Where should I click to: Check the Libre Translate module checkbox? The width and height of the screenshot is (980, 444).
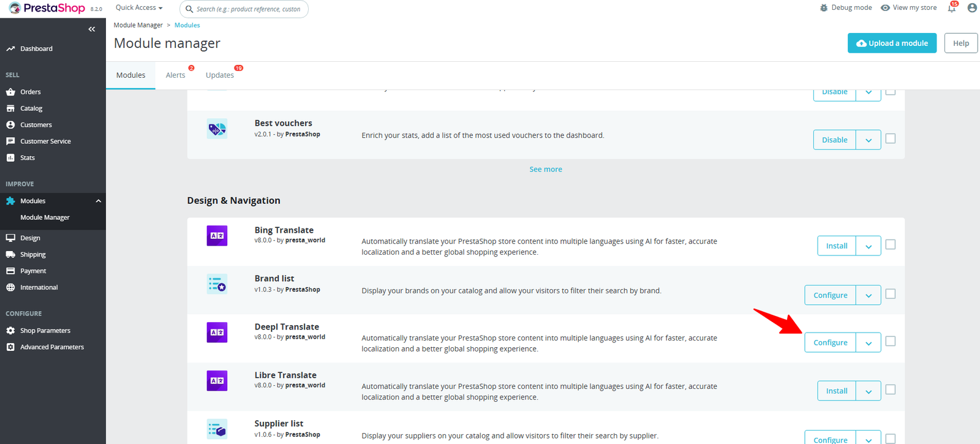(891, 389)
